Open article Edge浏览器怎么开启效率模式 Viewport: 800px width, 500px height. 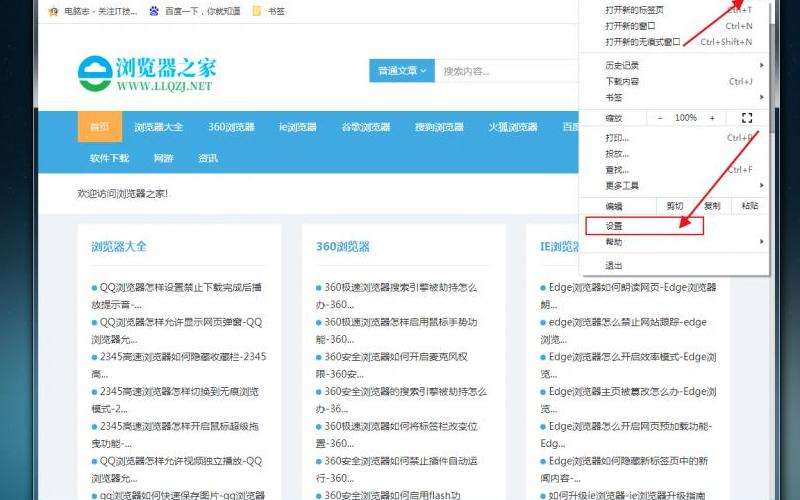coord(629,365)
